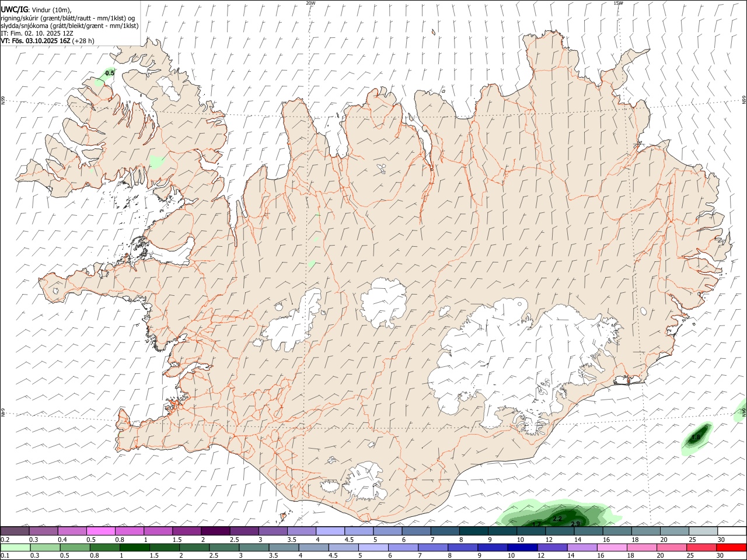Pick the bright red 30 swatch ending the bottom scale
747x560 pixels.
pos(732,548)
